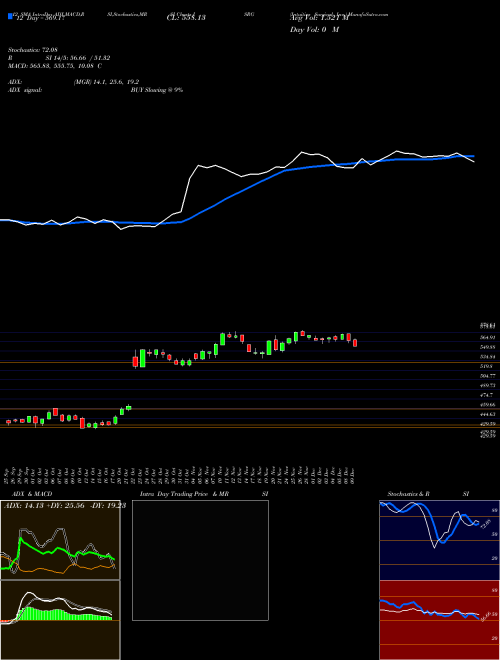The image size is (500, 660).
Task: Click the 'Intra Day Trading Price & MR' title
Action: (184, 494)
